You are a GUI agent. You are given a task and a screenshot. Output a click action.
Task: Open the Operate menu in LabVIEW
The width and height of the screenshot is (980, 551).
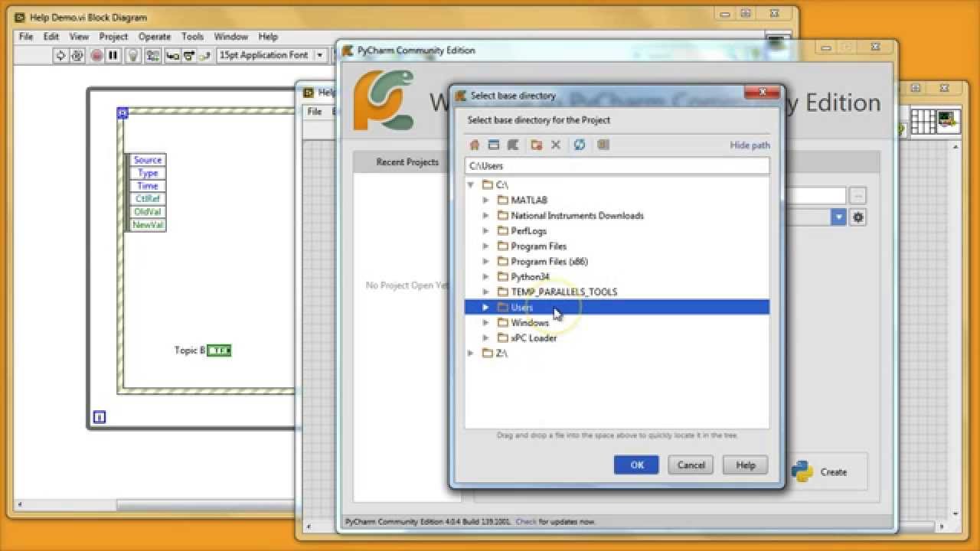(x=155, y=36)
